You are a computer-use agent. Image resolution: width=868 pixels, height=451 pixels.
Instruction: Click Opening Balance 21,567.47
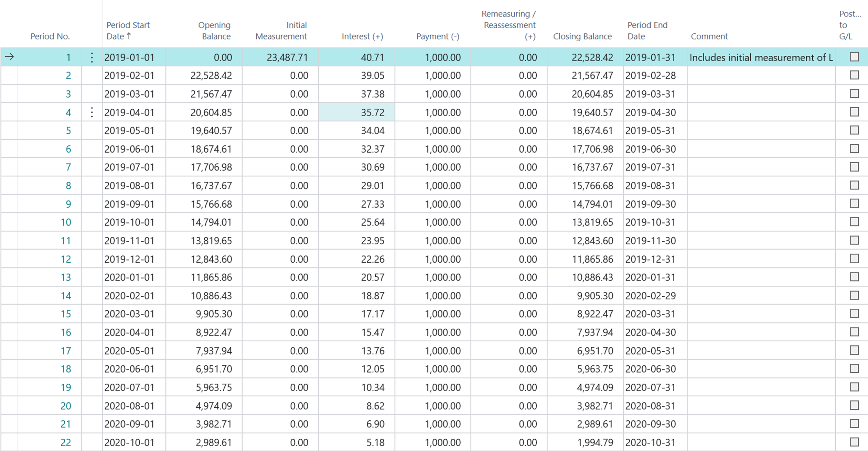211,94
